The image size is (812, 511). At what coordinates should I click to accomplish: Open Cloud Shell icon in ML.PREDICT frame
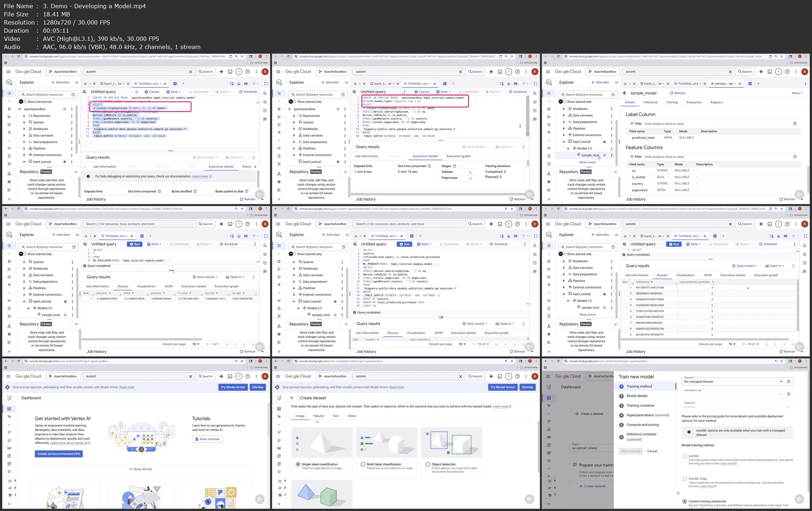point(500,224)
